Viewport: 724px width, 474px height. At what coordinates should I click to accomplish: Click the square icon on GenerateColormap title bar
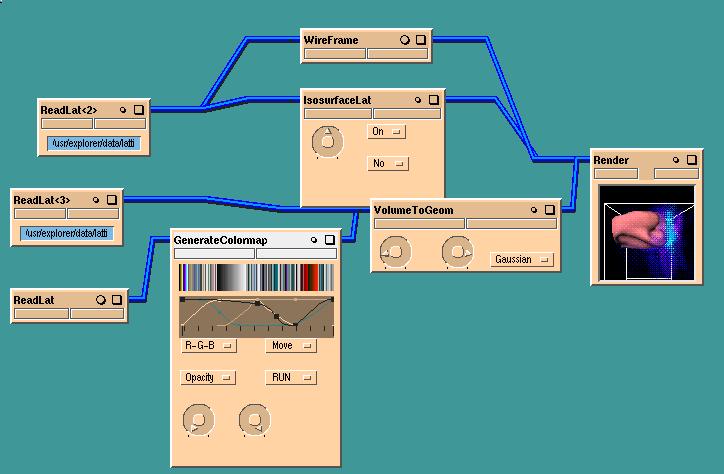pos(330,240)
